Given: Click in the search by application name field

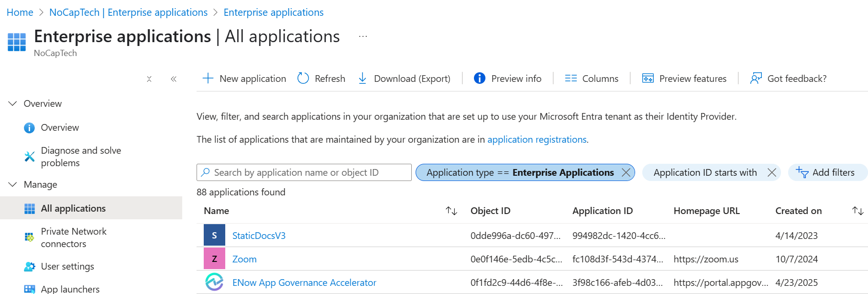Looking at the screenshot, I should tap(304, 172).
